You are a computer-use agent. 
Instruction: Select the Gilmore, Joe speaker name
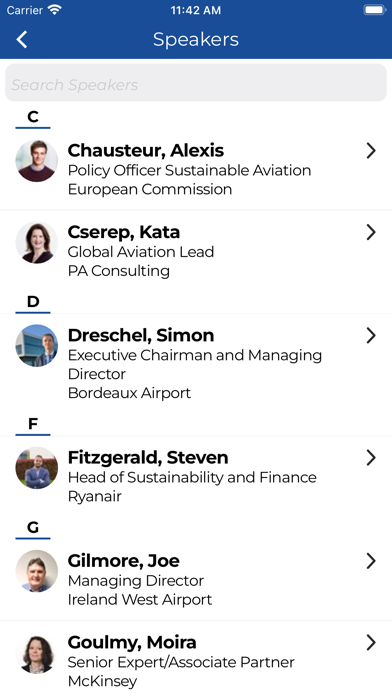123,561
